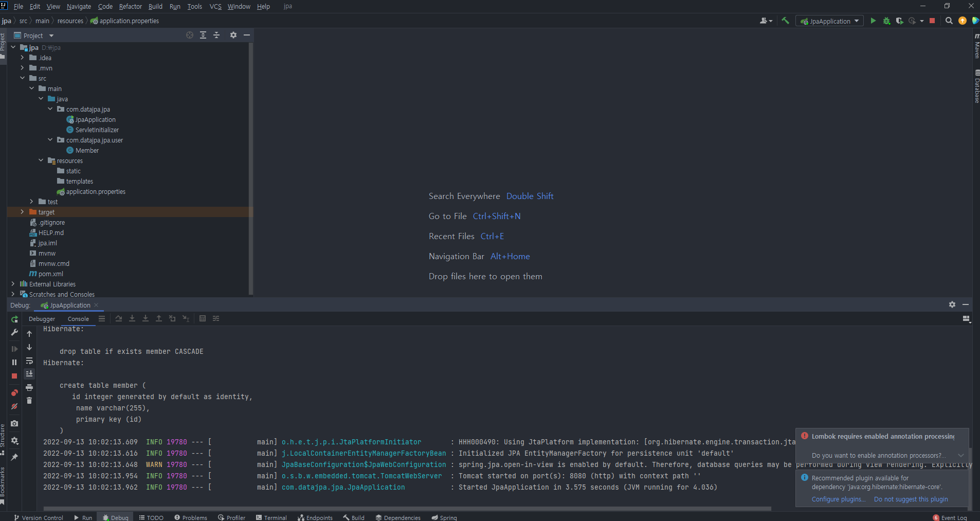Click the Evaluate Expression calculator icon
Screen dimensions: 980x521
click(x=203, y=318)
